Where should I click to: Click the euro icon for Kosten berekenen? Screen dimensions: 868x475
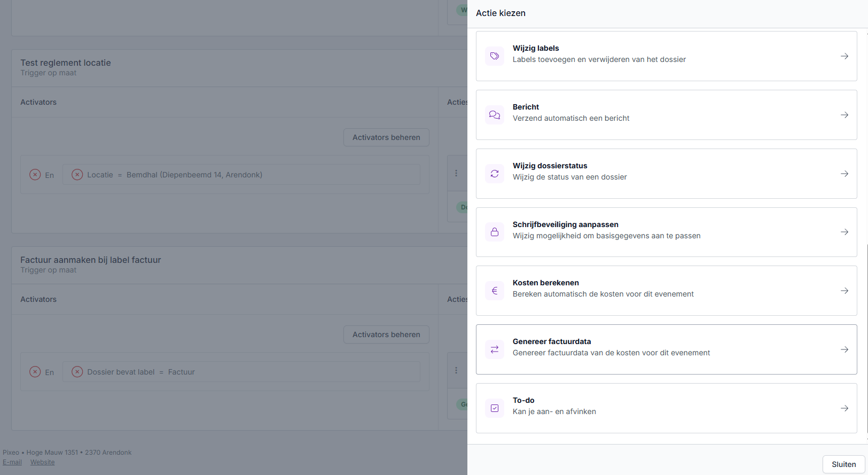495,291
